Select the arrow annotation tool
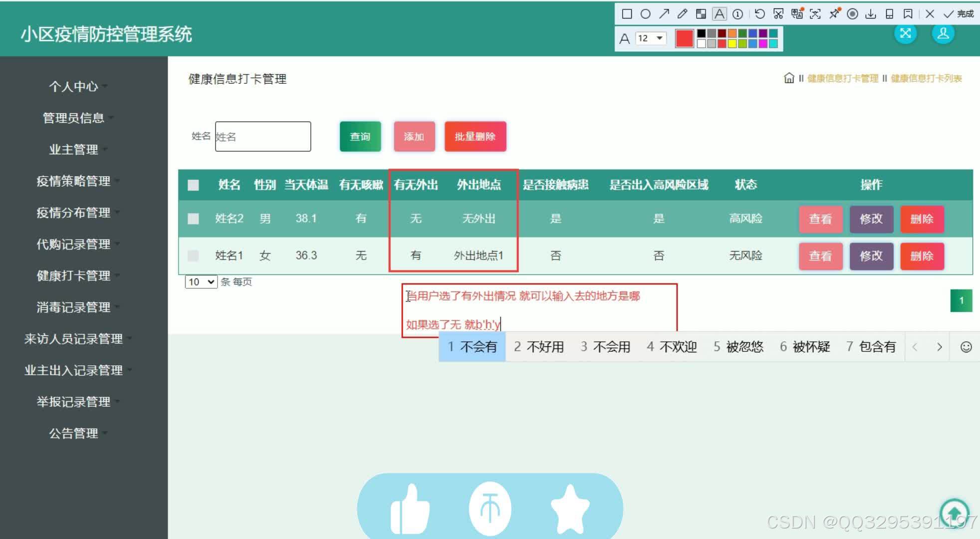The height and width of the screenshot is (539, 980). pos(664,14)
